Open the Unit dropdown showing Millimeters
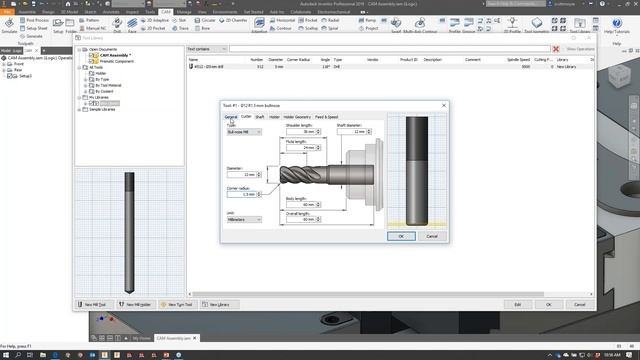The image size is (640, 360). pyautogui.click(x=244, y=220)
